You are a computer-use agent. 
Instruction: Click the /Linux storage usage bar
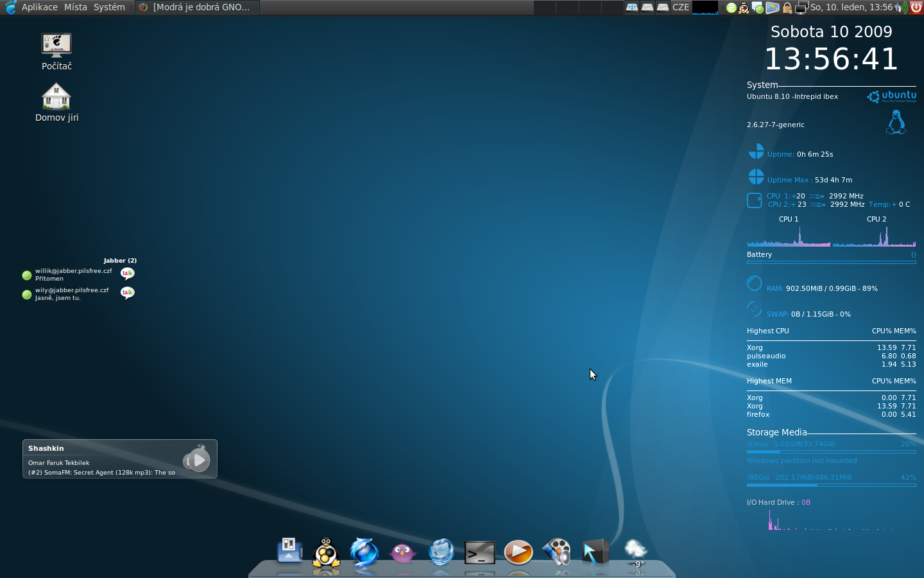tap(832, 451)
